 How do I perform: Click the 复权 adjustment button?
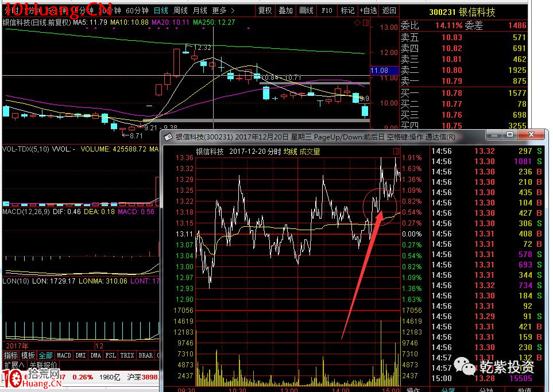(x=265, y=10)
